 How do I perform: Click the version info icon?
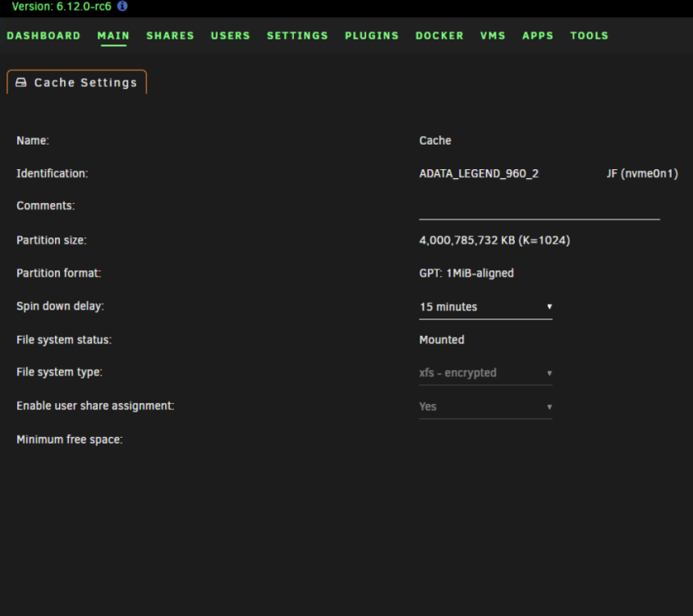pyautogui.click(x=122, y=6)
